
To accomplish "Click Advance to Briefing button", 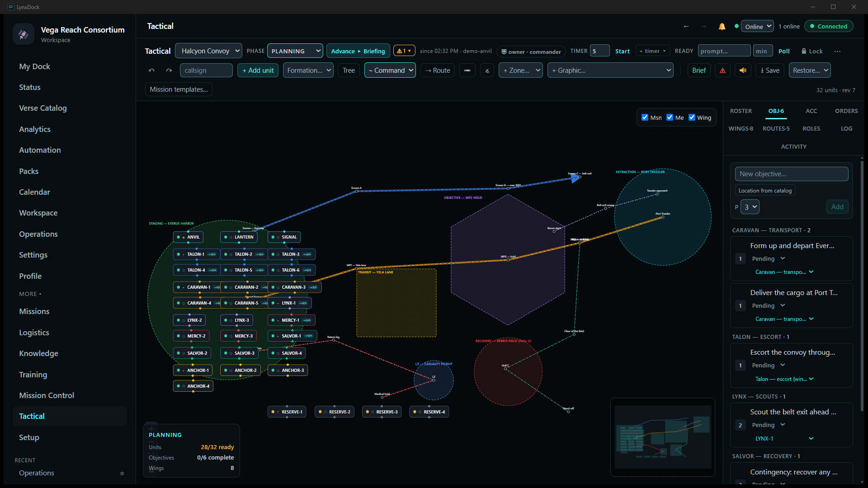I will coord(358,51).
